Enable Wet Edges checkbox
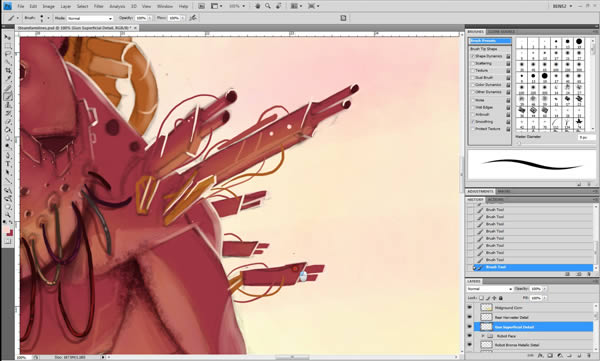This screenshot has width=600, height=361. 473,108
